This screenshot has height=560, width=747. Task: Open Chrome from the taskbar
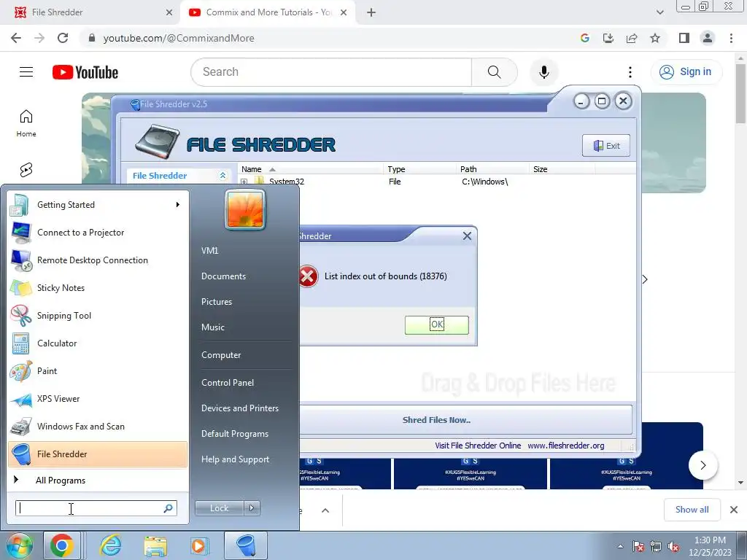(x=62, y=545)
